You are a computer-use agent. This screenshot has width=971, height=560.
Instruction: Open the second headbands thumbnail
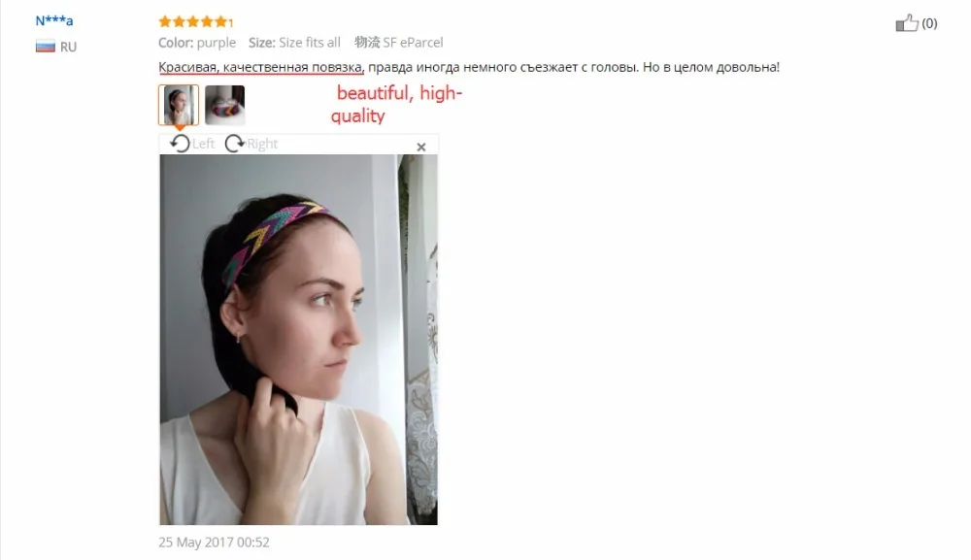[x=225, y=105]
